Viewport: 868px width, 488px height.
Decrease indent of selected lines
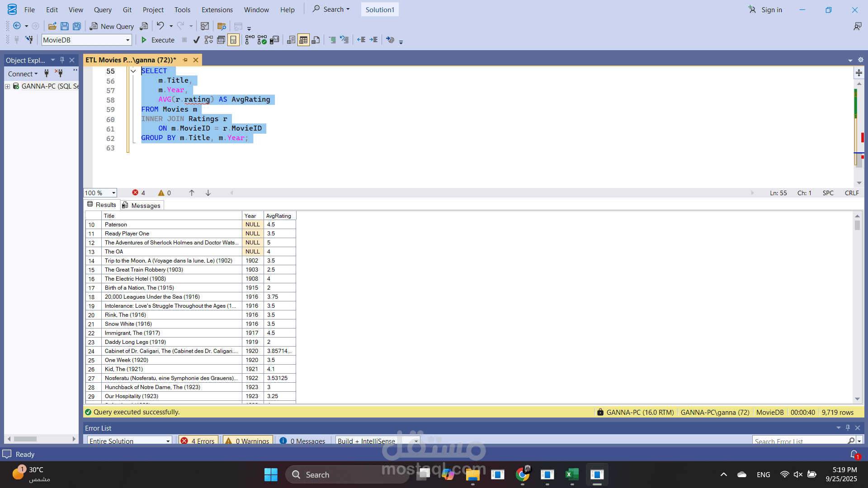(361, 40)
